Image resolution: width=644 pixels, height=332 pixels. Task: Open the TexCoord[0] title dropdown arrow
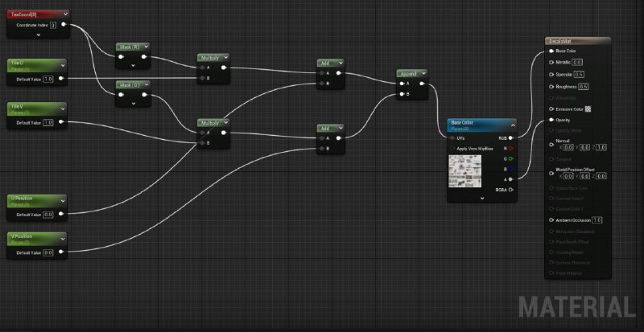[x=65, y=14]
